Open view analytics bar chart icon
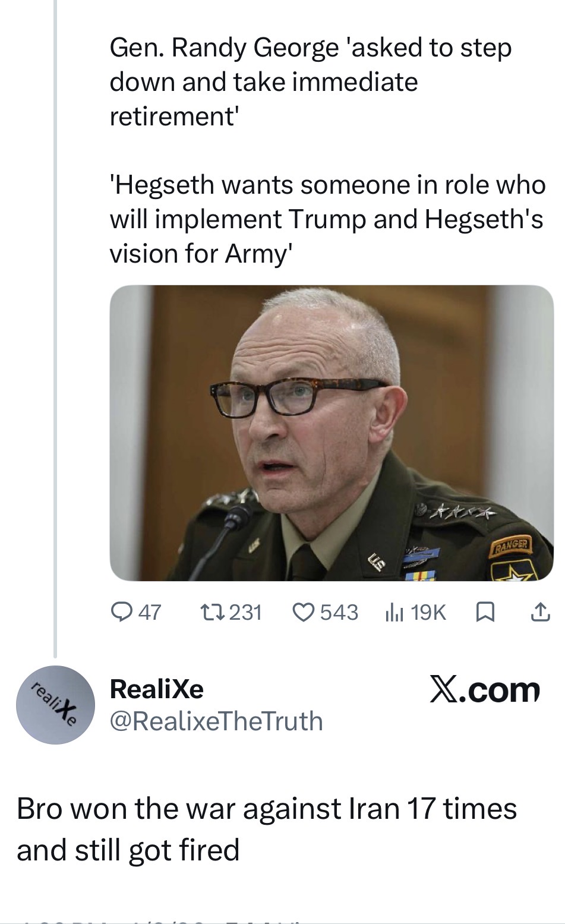The width and height of the screenshot is (565, 924). [394, 612]
